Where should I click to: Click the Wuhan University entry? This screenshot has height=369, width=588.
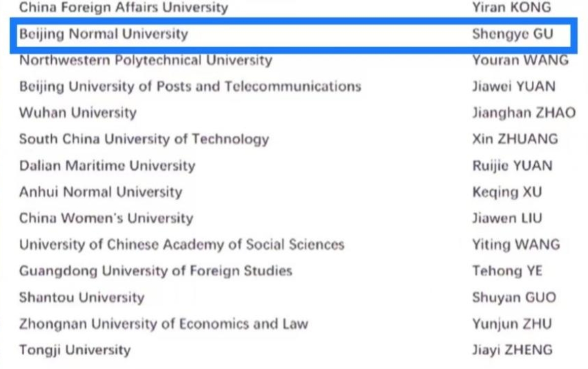[x=78, y=113]
